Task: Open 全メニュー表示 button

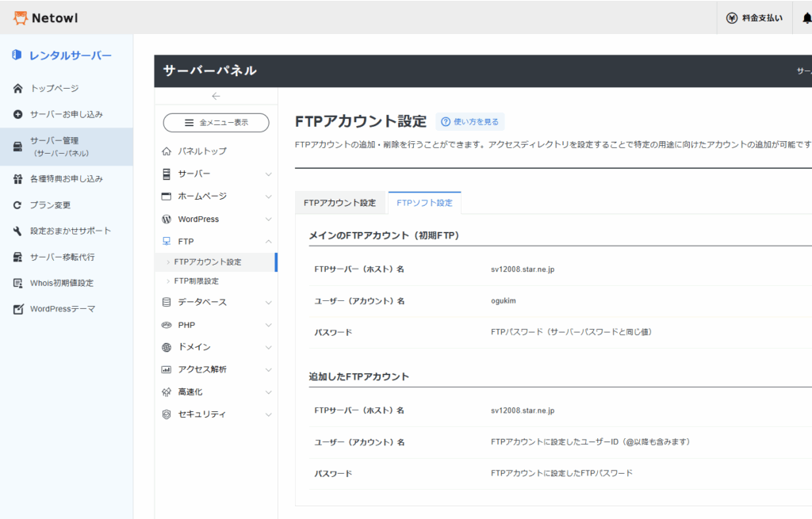Action: point(216,123)
